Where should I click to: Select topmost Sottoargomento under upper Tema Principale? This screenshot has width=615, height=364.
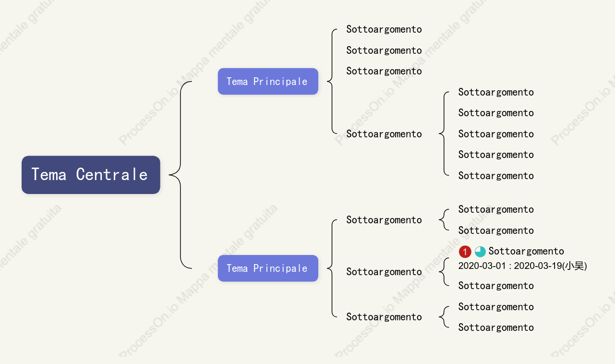coord(384,29)
